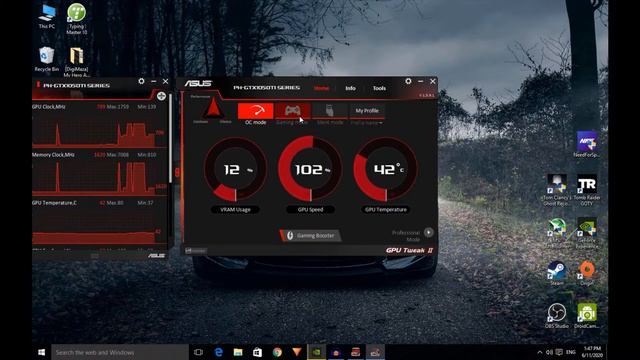Launch Microsoft Edge from the taskbar
Viewport: 640px width, 360px height.
pos(218,352)
